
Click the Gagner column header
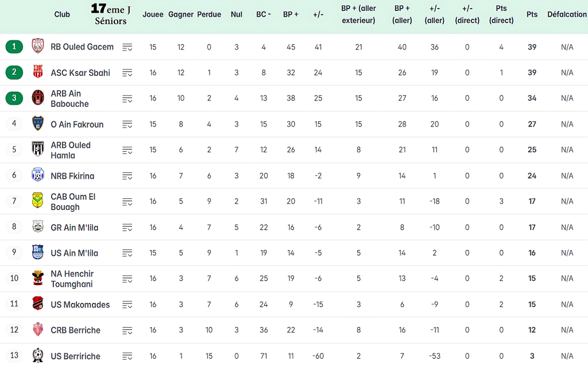(181, 14)
